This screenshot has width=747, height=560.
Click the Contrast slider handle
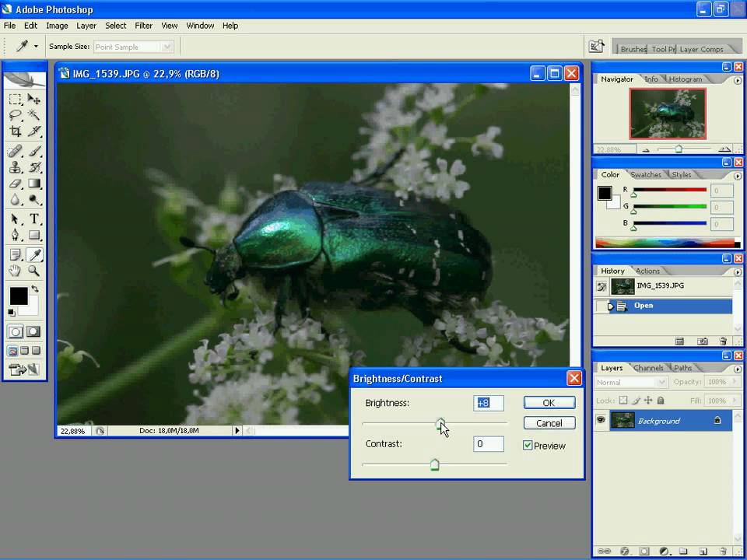click(434, 465)
